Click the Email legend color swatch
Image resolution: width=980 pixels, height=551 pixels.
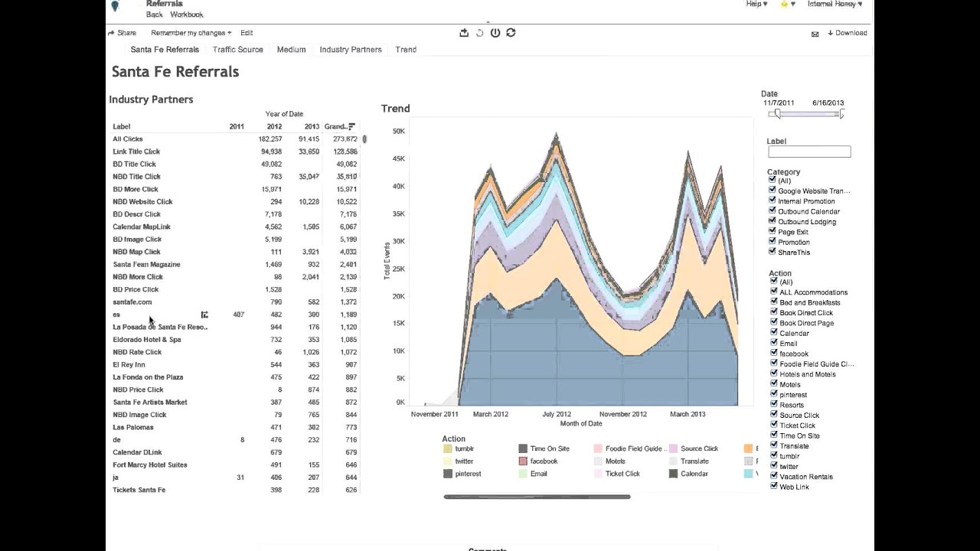click(x=523, y=474)
